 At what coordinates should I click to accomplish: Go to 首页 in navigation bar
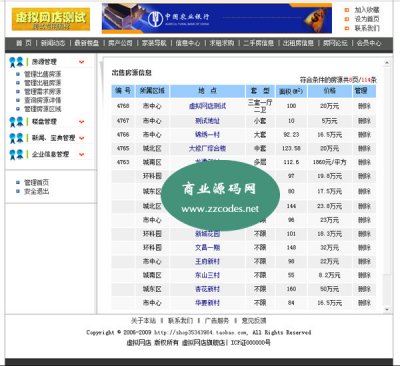(x=24, y=43)
